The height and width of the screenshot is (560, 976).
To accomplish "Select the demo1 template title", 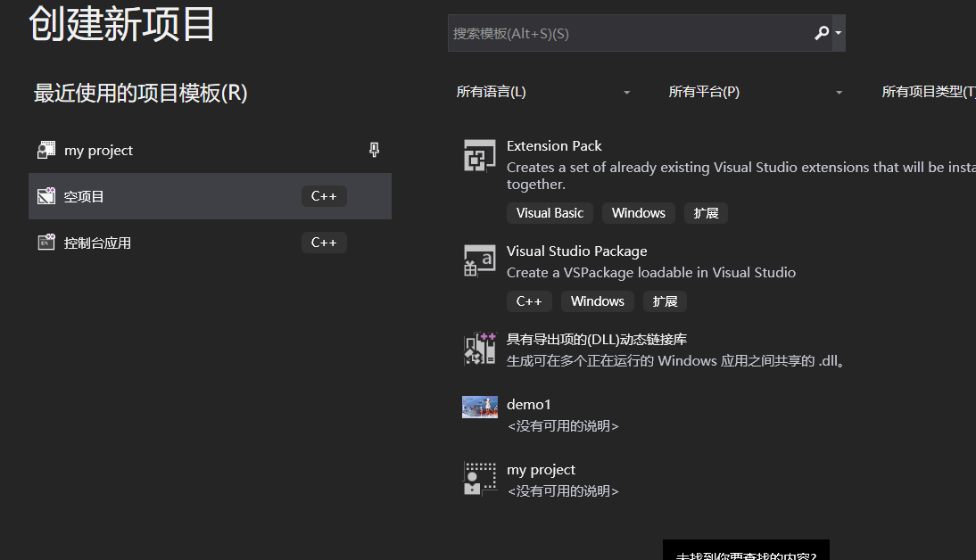I will [x=528, y=405].
